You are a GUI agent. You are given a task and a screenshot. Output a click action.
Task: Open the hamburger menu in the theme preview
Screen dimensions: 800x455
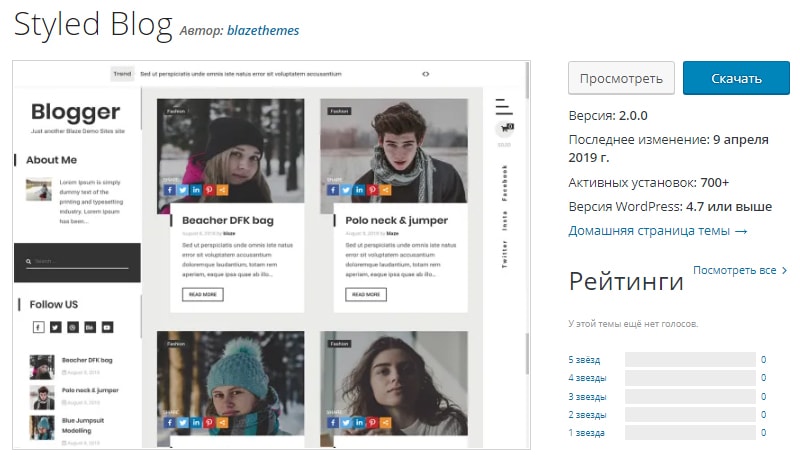click(504, 107)
